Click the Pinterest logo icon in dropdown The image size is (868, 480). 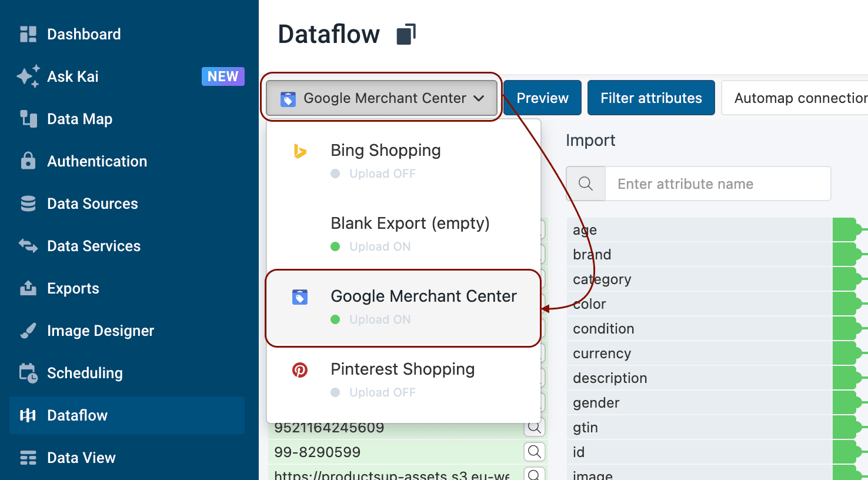pyautogui.click(x=300, y=370)
